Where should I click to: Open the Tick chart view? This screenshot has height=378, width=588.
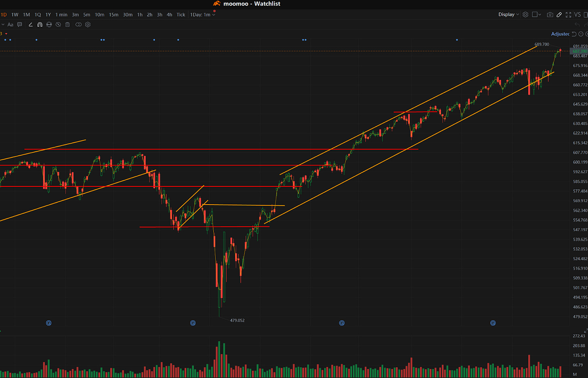click(181, 15)
